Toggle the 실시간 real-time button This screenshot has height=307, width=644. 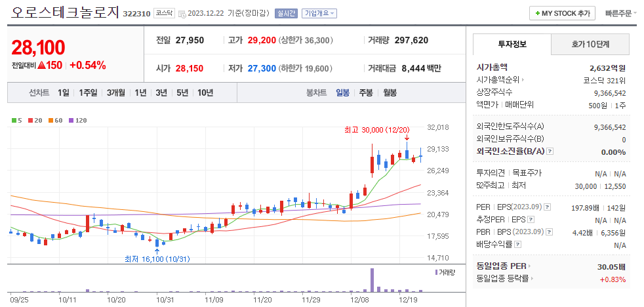[286, 14]
